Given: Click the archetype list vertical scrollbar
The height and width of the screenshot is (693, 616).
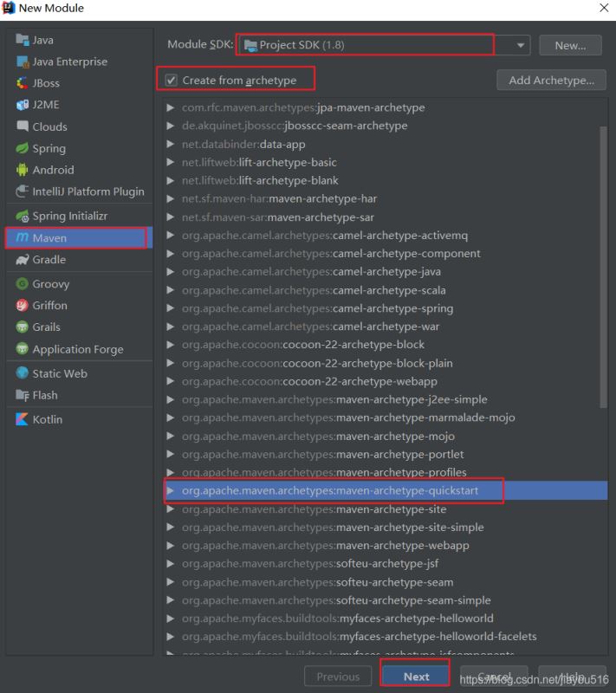Looking at the screenshot, I should [x=603, y=260].
